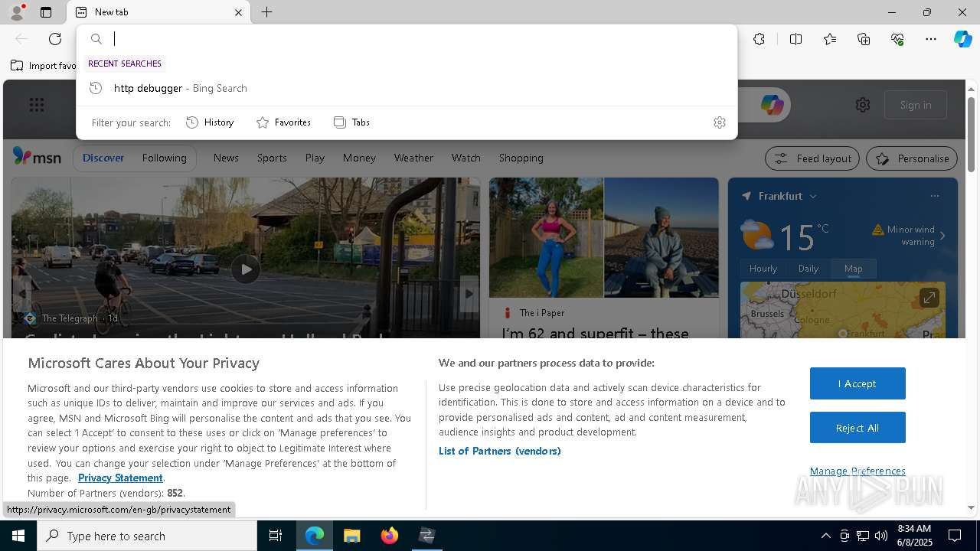Refresh the page

click(x=55, y=39)
